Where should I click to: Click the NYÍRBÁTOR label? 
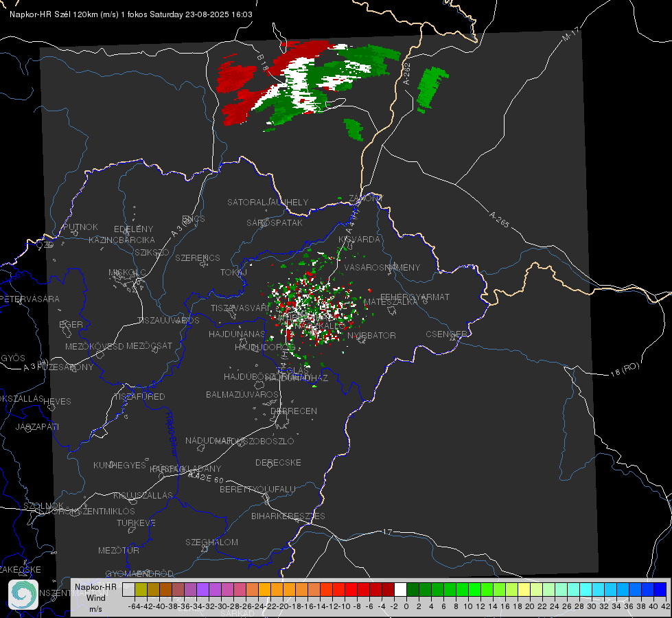371,335
